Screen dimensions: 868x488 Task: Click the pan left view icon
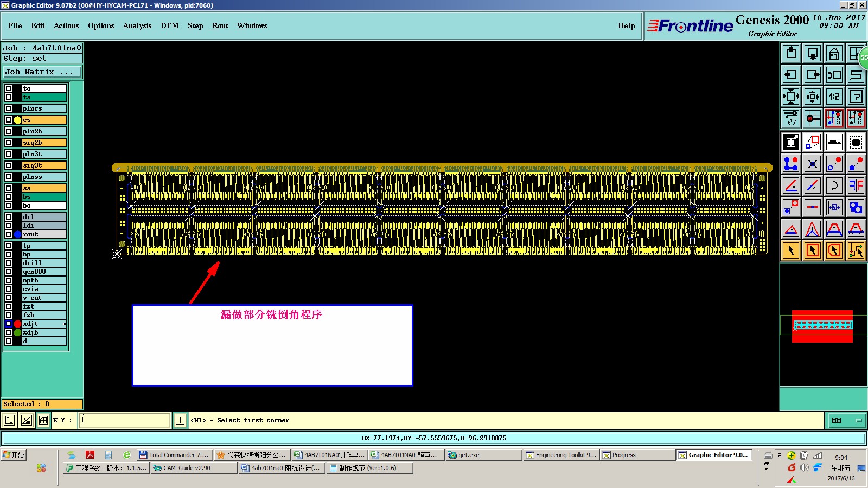(x=791, y=75)
